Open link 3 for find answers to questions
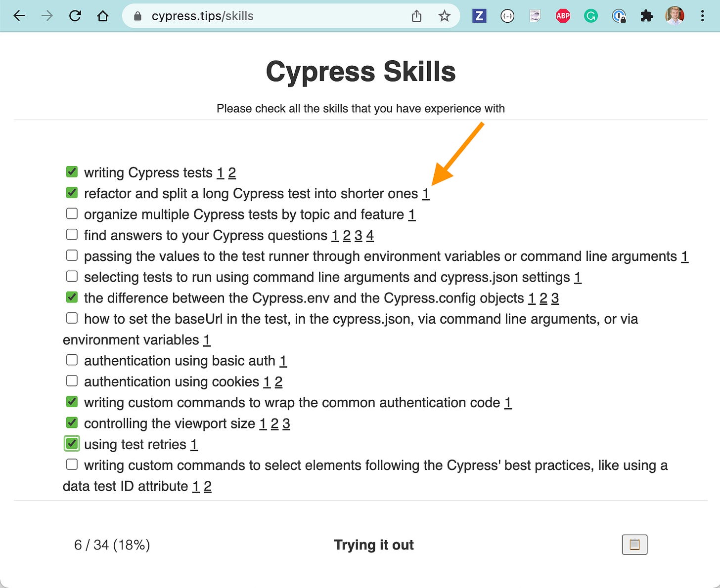Viewport: 720px width, 588px height. (x=359, y=236)
